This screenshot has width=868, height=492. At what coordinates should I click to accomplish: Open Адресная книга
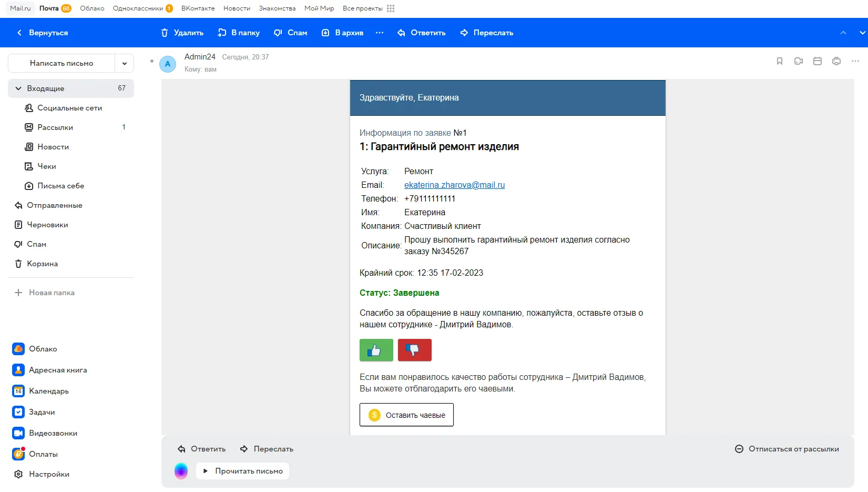pyautogui.click(x=50, y=370)
